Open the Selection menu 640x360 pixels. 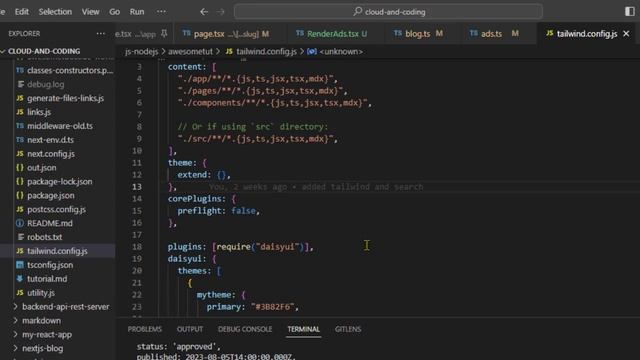pos(55,12)
